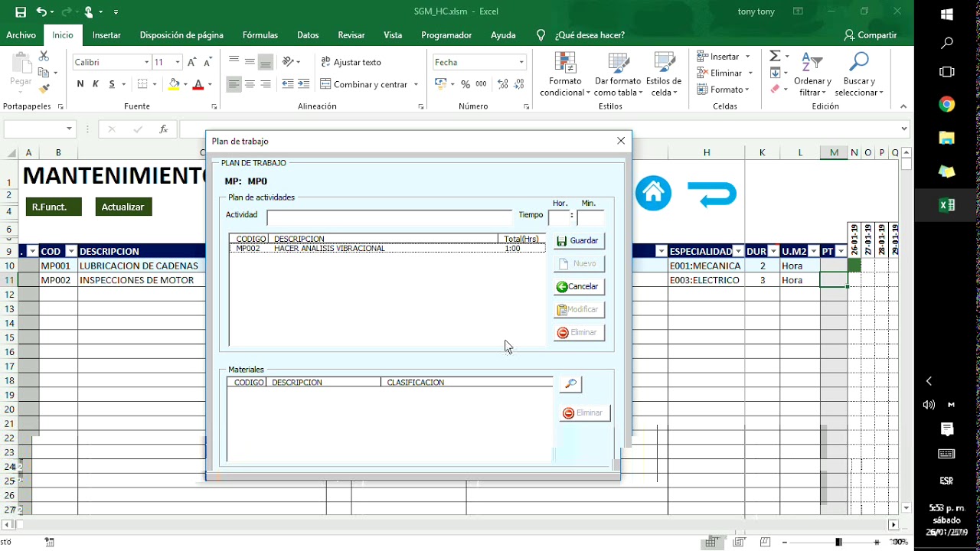Screen dimensions: 980x551
Task: Open Ordenar y filtrar
Action: coord(812,74)
